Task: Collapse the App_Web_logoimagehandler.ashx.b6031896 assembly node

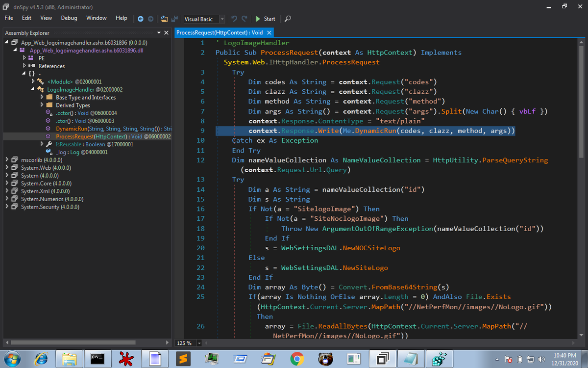Action: point(7,43)
